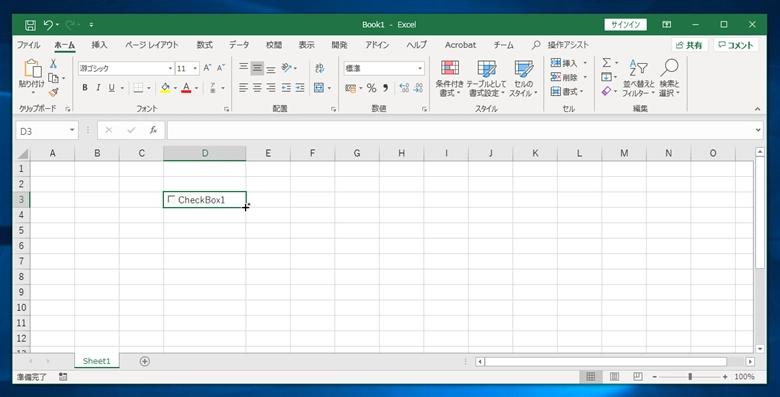The width and height of the screenshot is (780, 397).
Task: Open the 挿入 tab
Action: click(99, 45)
